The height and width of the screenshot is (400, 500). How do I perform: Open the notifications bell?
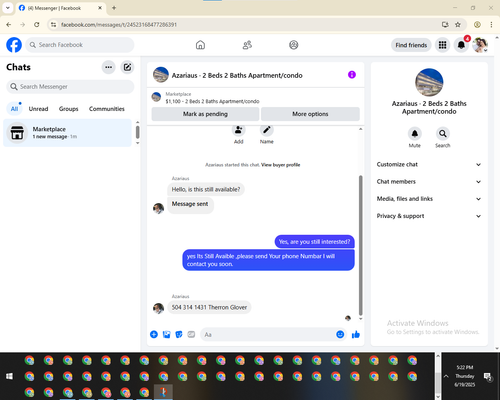click(x=461, y=45)
